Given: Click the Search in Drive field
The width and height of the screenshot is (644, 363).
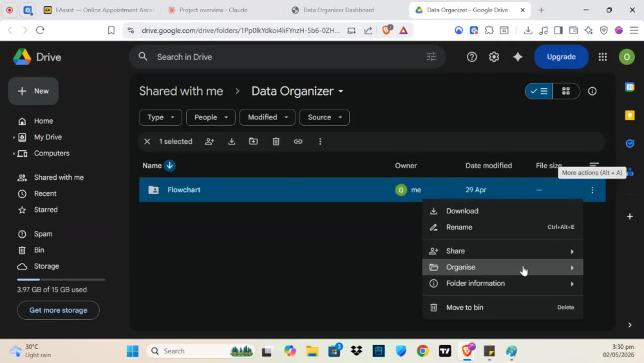Looking at the screenshot, I should click(287, 57).
